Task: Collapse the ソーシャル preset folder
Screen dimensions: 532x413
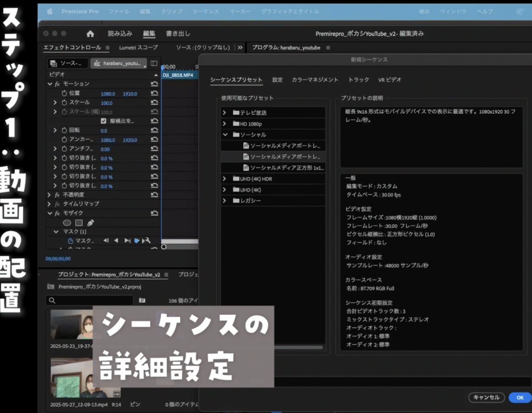Action: click(x=225, y=135)
